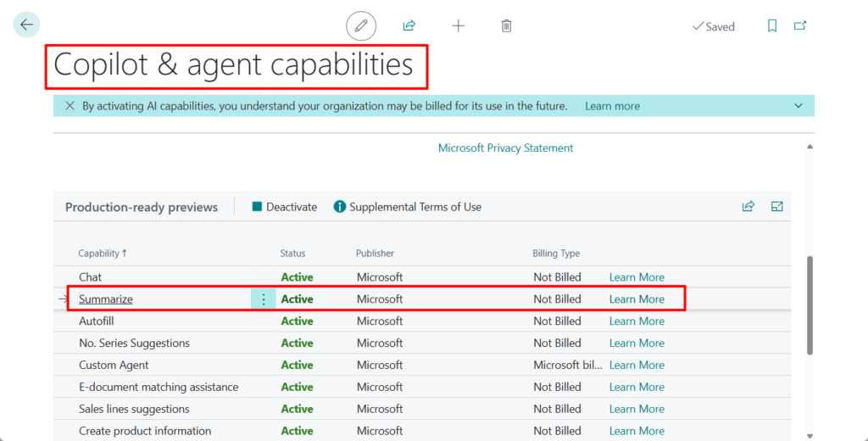Open page in new window icon
The width and height of the screenshot is (868, 441).
pyautogui.click(x=799, y=26)
